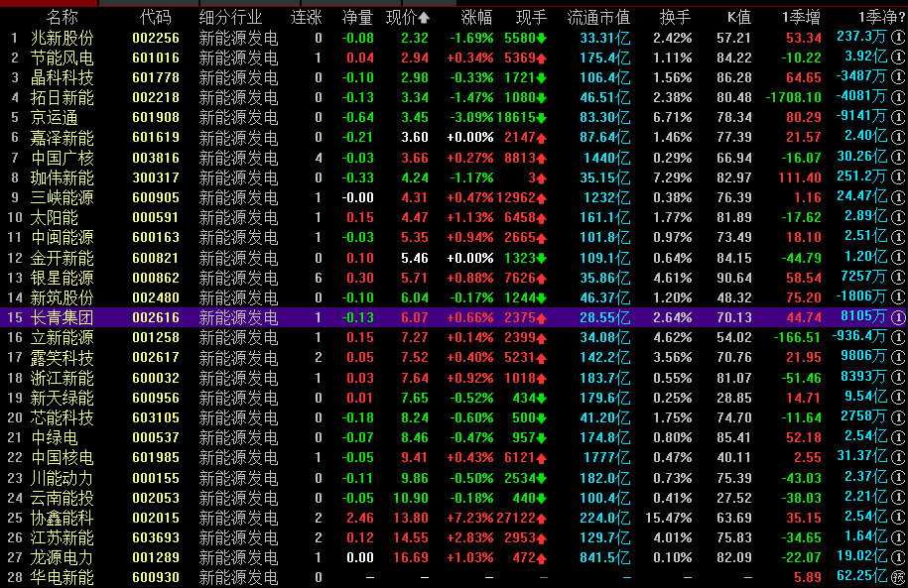
Task: Click the circled info icon in 晶科科技 row
Action: pyautogui.click(x=898, y=77)
